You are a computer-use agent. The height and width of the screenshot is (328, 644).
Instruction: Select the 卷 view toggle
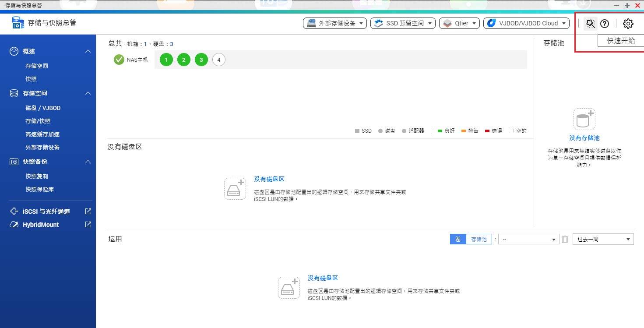(458, 239)
